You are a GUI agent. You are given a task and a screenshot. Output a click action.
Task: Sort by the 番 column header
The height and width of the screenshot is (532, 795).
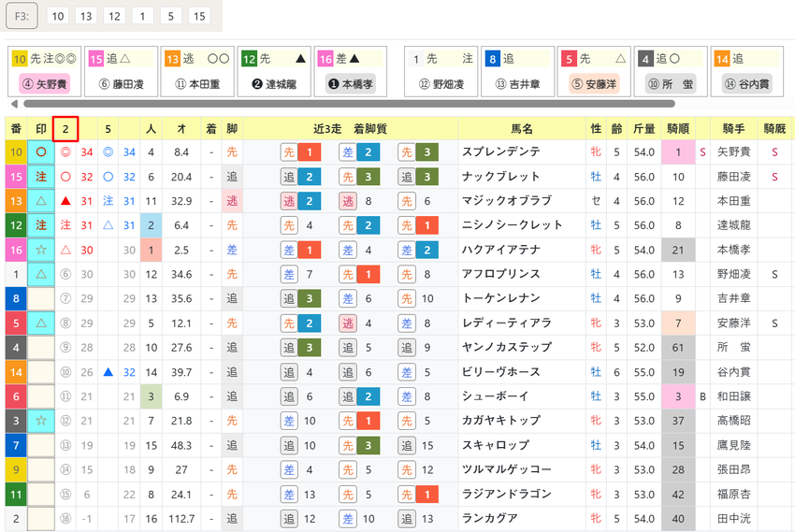pos(16,129)
